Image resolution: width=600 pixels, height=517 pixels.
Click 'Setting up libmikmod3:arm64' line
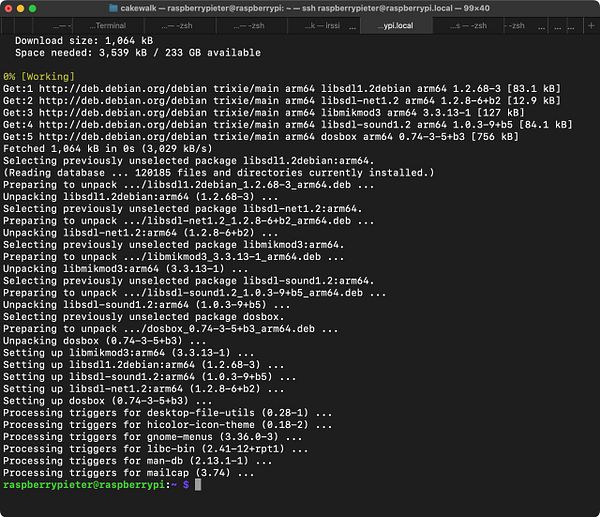(129, 352)
